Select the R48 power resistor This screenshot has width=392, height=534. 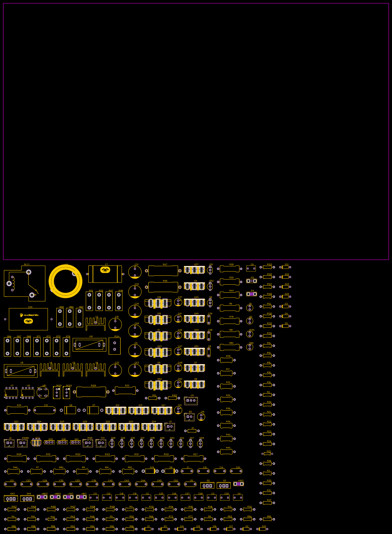pyautogui.click(x=163, y=287)
